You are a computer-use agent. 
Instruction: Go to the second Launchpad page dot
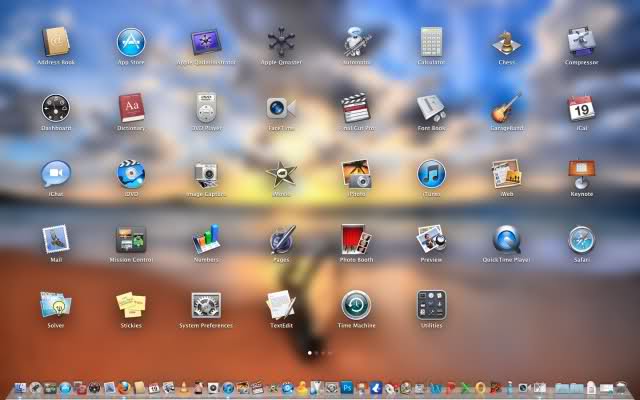point(316,353)
